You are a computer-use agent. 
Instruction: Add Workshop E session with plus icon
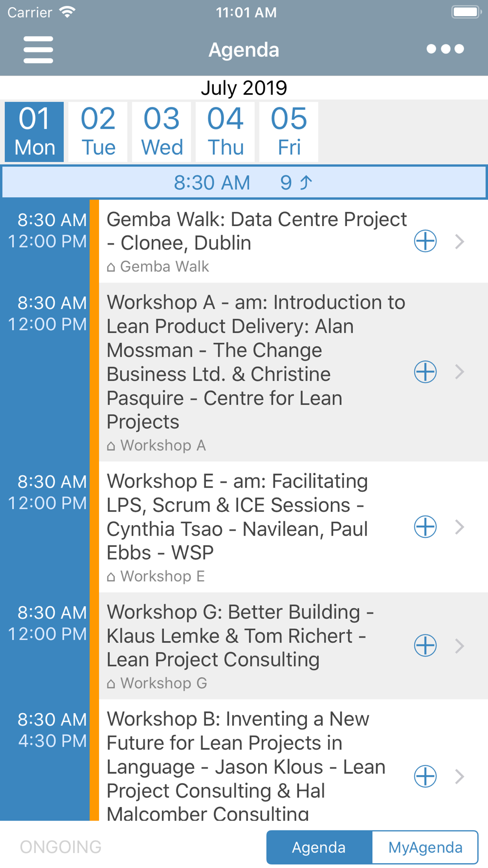click(425, 527)
